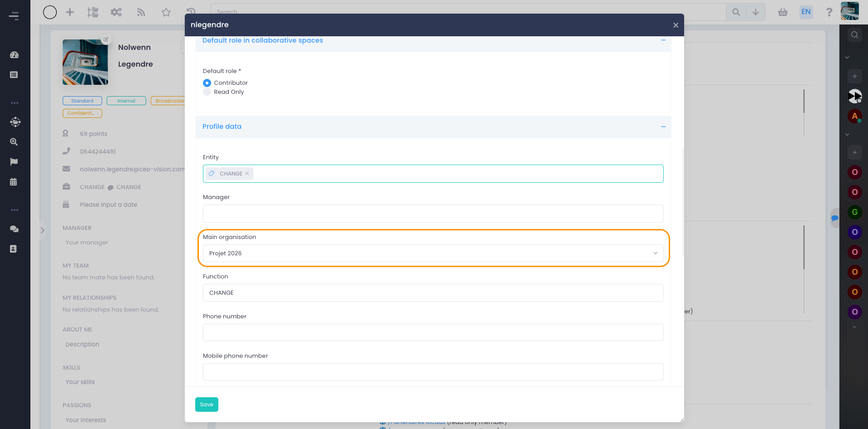Click the right panel search icon
The width and height of the screenshot is (868, 429).
tap(854, 35)
